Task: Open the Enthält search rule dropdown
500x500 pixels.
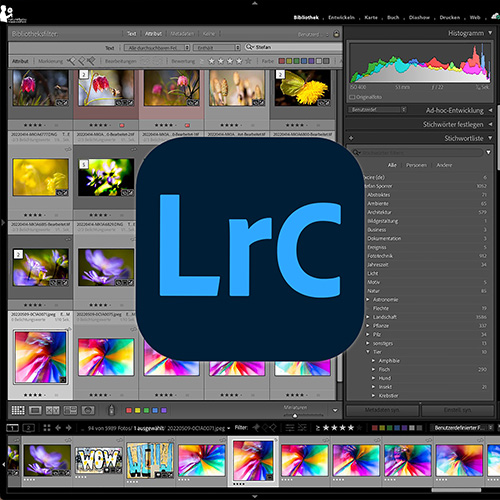Action: tap(217, 48)
